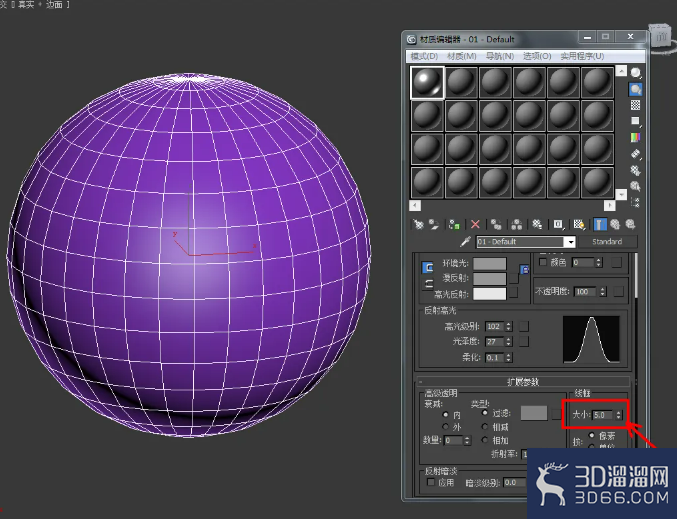
Task: Open the 实用程序(U) menu
Action: 582,56
